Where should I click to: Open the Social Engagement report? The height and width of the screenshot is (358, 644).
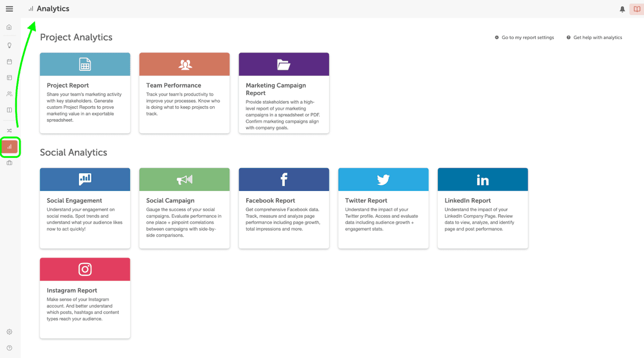point(85,208)
